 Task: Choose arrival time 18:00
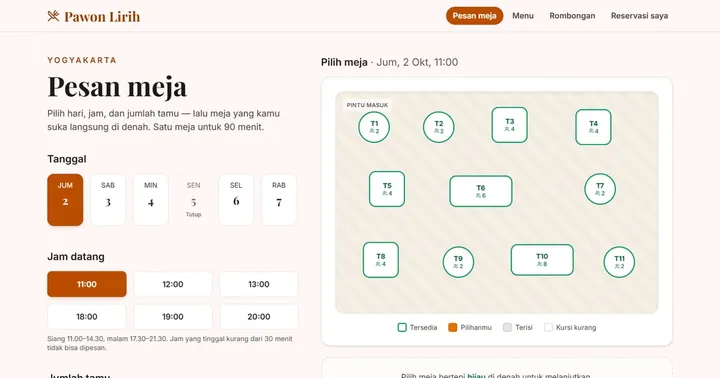[87, 316]
